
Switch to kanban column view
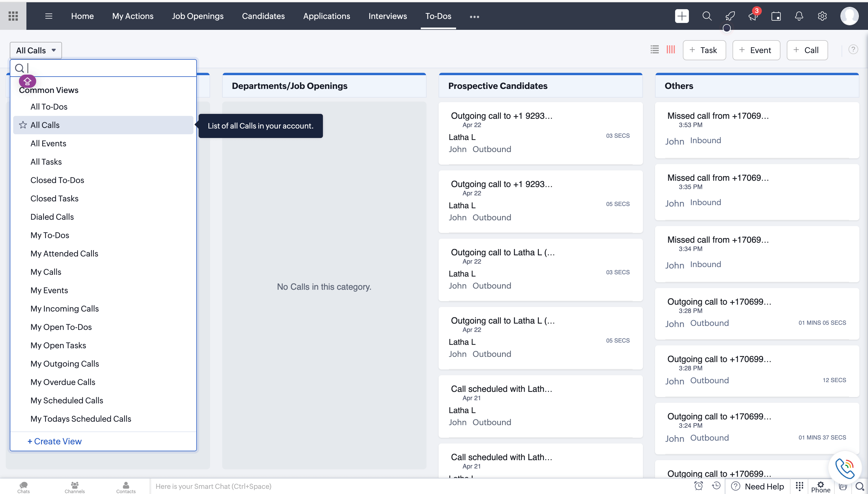pos(671,50)
